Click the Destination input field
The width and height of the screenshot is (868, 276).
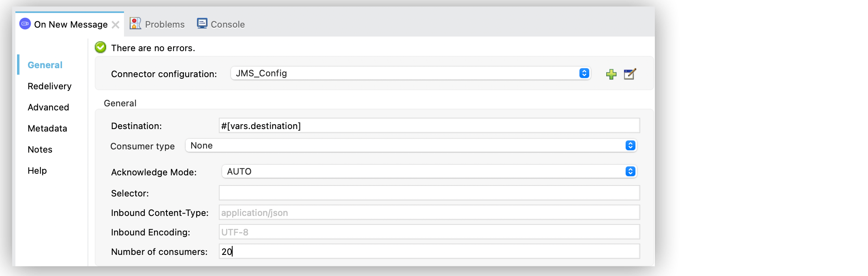pos(429,126)
